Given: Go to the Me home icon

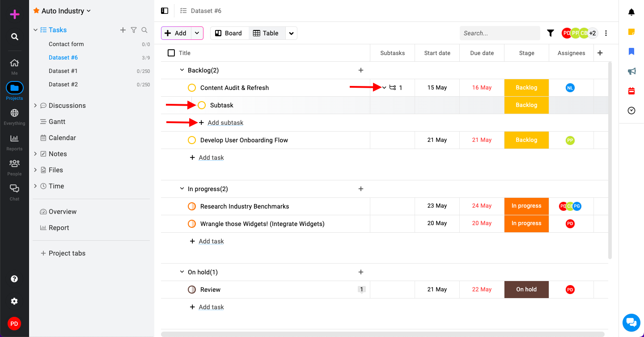Looking at the screenshot, I should point(14,63).
